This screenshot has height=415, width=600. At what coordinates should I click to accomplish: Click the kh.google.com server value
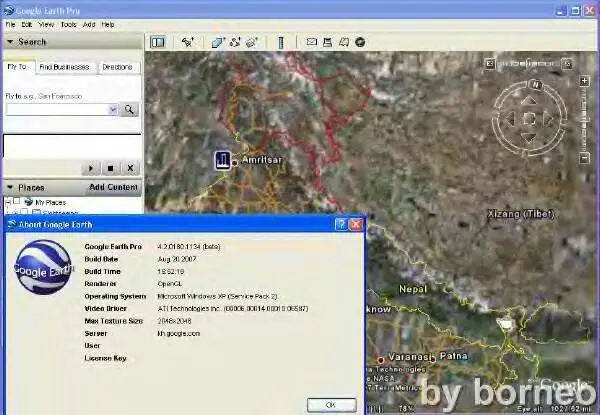click(x=179, y=334)
